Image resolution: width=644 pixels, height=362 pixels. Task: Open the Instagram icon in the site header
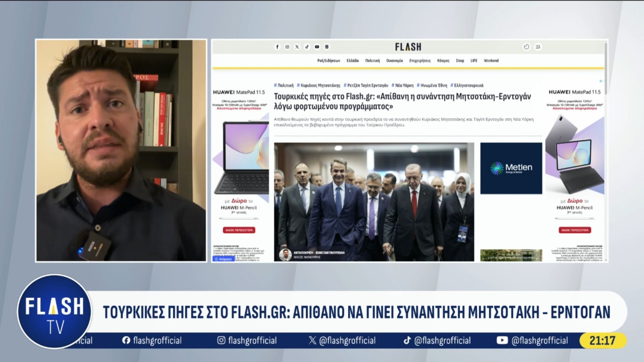(x=287, y=47)
